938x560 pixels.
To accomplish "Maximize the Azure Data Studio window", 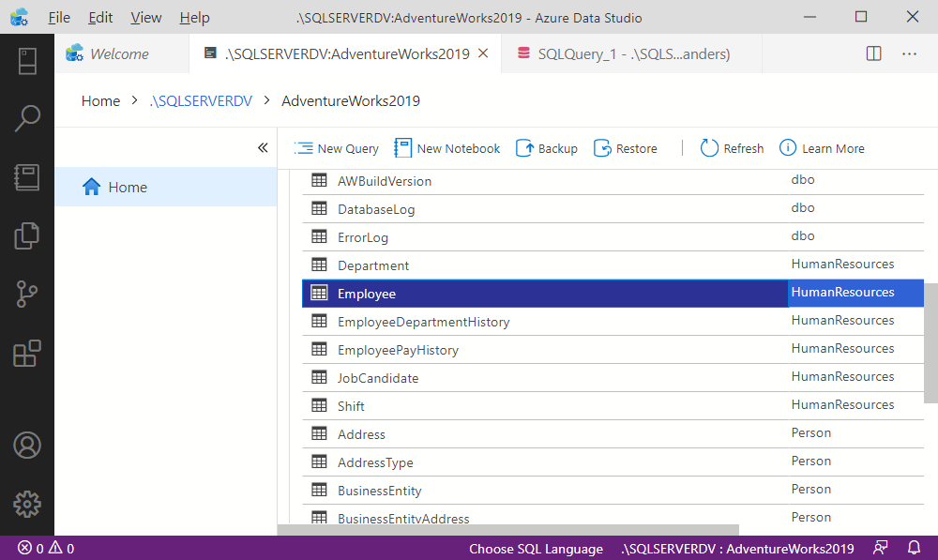I will tap(861, 17).
